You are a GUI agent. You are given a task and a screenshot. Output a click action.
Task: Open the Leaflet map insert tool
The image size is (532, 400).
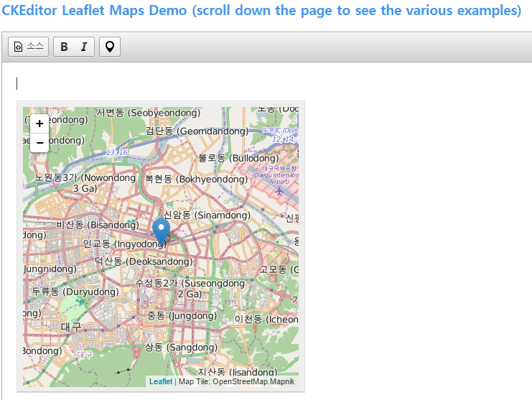110,47
